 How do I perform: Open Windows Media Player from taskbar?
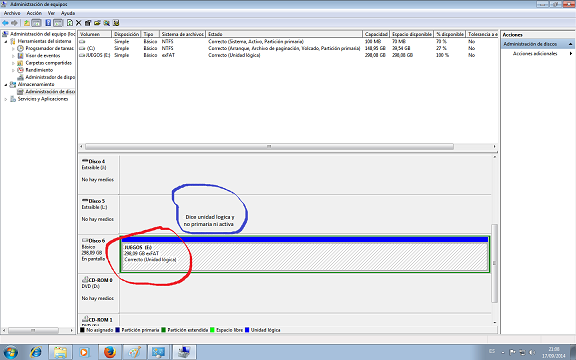(84, 352)
